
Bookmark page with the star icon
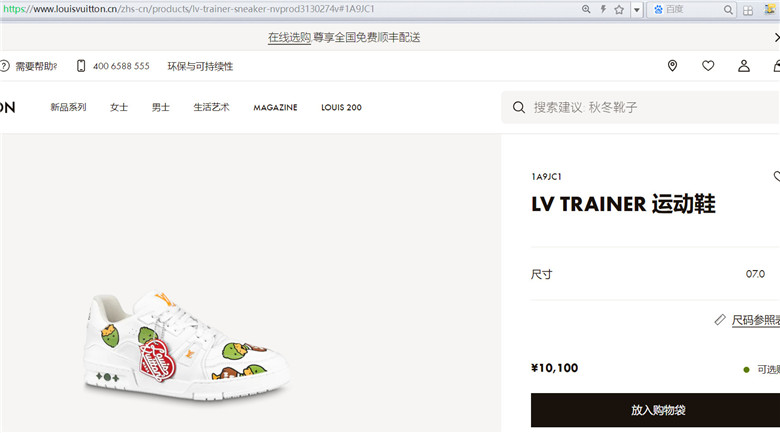(x=619, y=9)
